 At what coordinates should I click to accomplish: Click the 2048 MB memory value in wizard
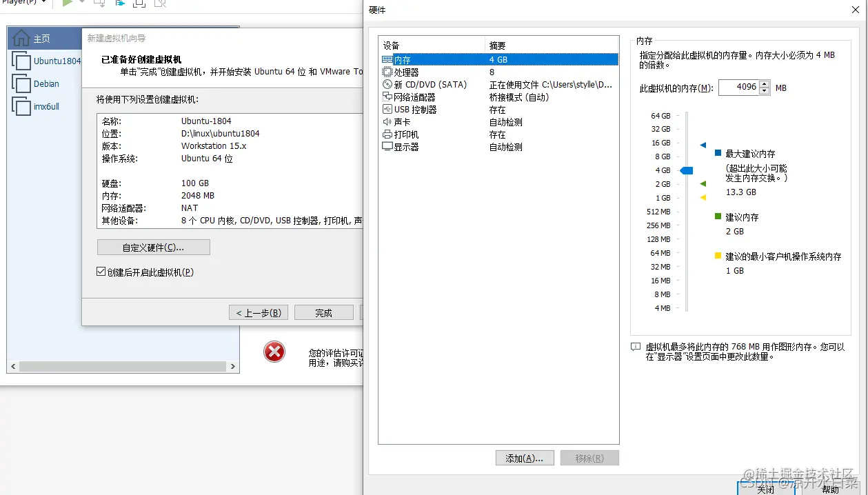(198, 196)
